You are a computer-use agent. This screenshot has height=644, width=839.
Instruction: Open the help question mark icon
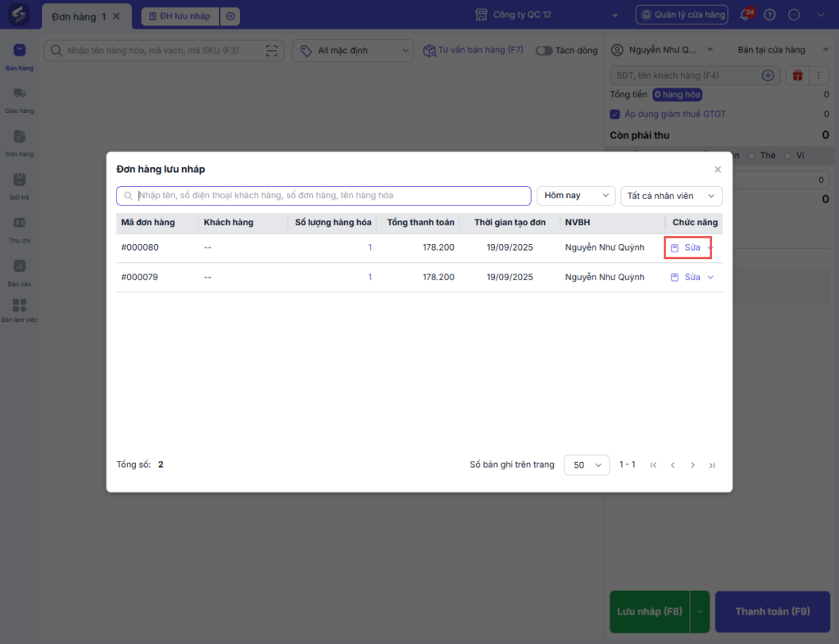click(769, 15)
